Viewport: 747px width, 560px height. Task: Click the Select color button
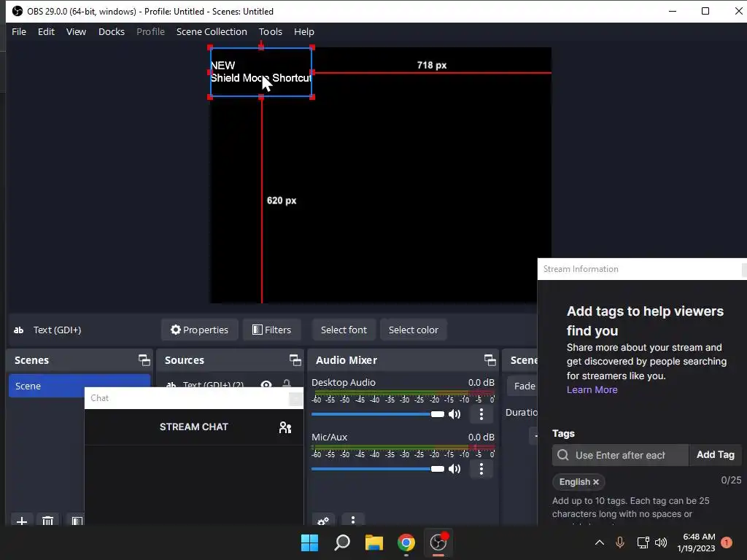coord(414,330)
